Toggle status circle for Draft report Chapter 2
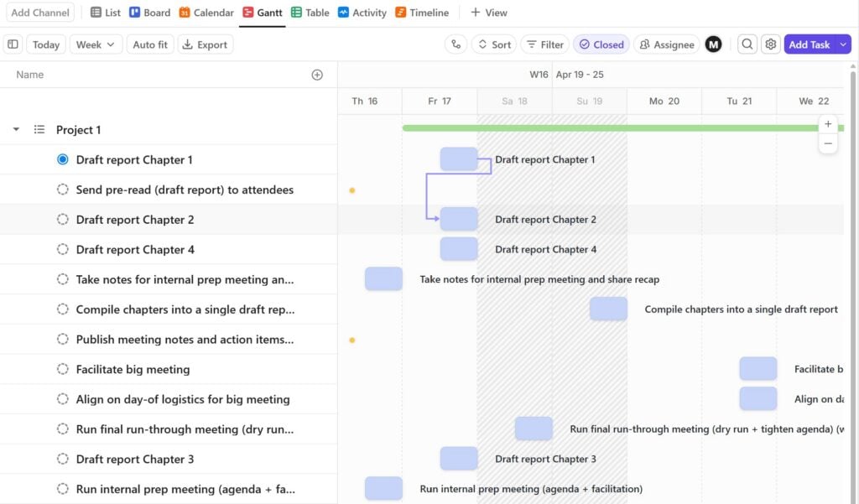This screenshot has height=504, width=859. click(62, 219)
